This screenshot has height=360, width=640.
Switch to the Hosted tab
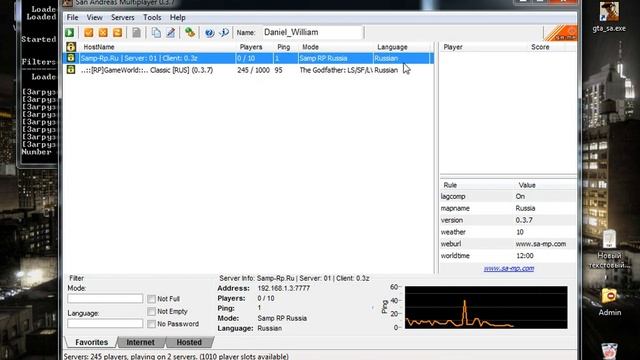pyautogui.click(x=189, y=342)
